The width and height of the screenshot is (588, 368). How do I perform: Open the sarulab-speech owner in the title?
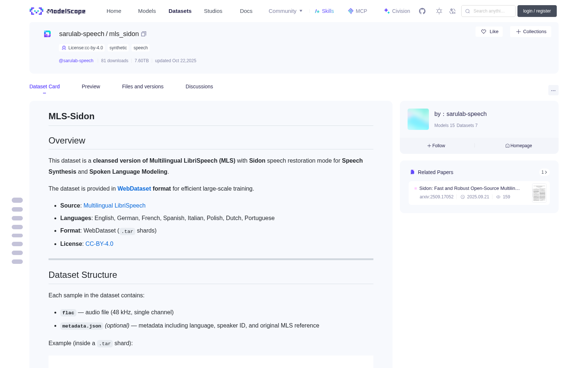pos(82,34)
